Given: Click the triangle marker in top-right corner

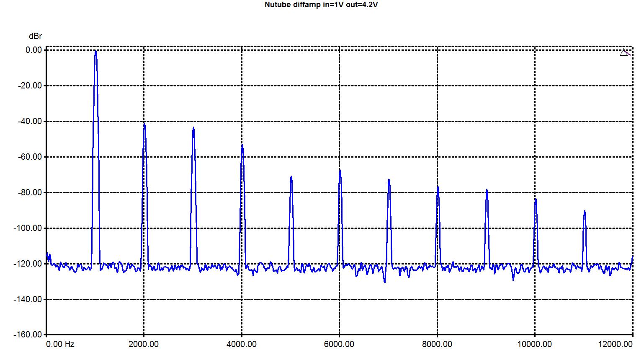Looking at the screenshot, I should (624, 53).
